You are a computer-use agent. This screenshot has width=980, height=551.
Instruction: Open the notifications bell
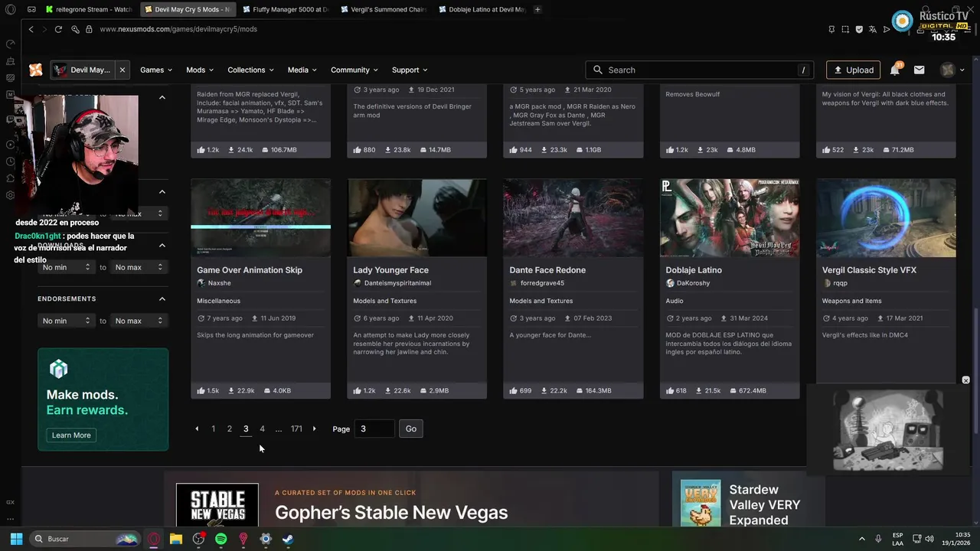[x=894, y=70]
